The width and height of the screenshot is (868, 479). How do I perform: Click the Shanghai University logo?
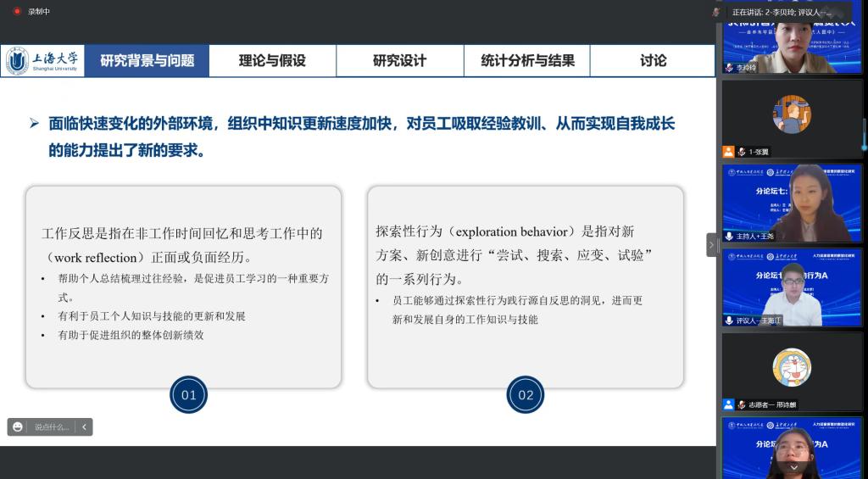pos(42,60)
